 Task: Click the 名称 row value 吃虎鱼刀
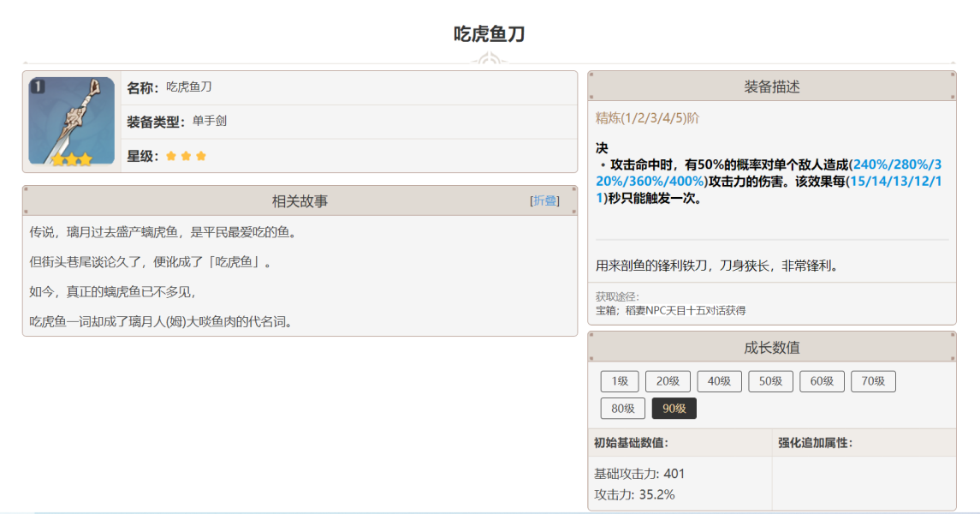click(x=189, y=87)
